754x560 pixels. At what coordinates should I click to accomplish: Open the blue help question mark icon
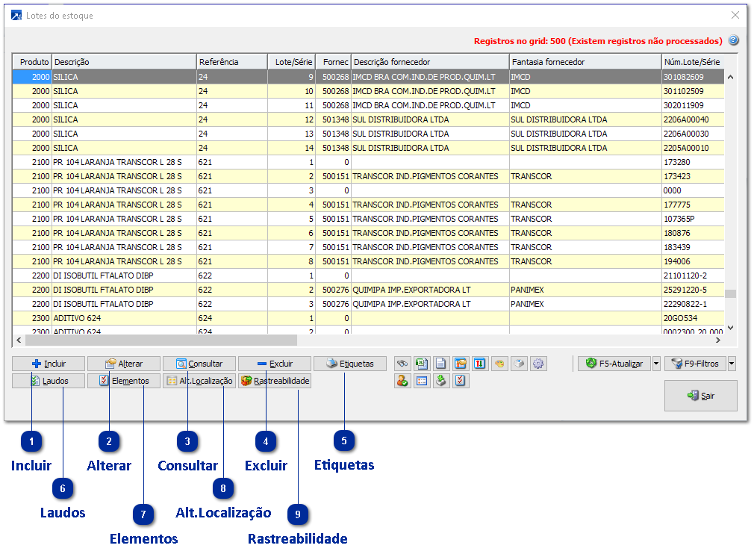click(733, 41)
